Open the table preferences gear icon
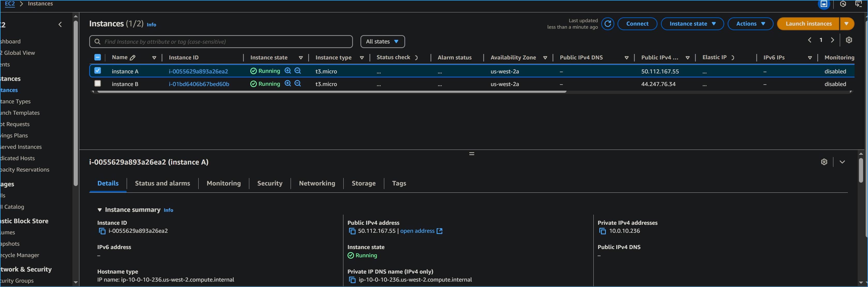This screenshot has width=868, height=287. pos(849,40)
